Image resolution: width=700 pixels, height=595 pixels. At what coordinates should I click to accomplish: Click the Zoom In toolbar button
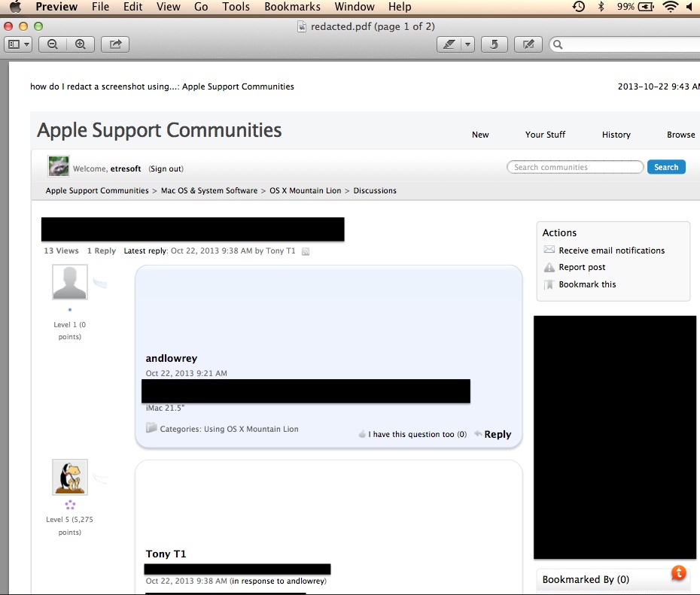81,44
